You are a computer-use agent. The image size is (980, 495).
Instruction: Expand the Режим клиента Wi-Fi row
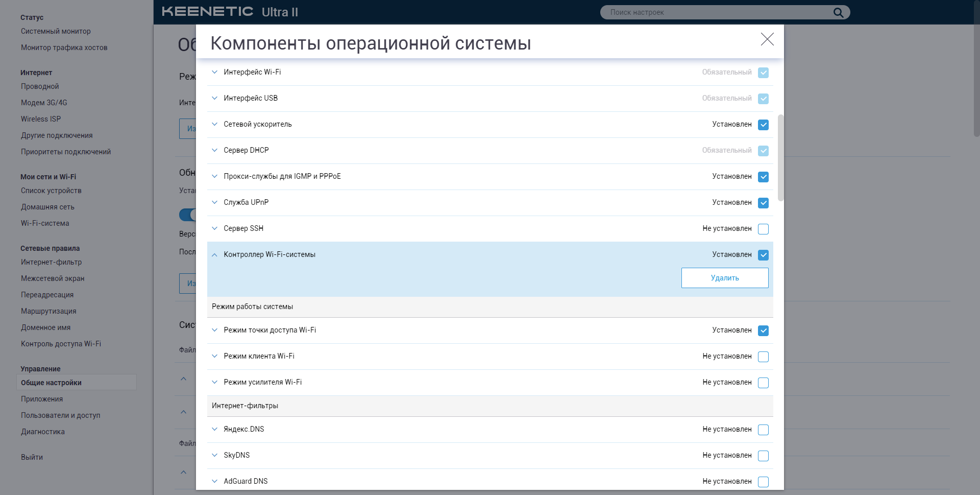tap(214, 356)
